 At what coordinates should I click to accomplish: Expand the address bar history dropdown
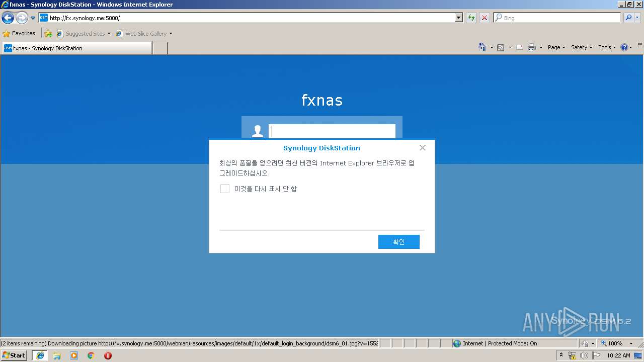coord(458,18)
